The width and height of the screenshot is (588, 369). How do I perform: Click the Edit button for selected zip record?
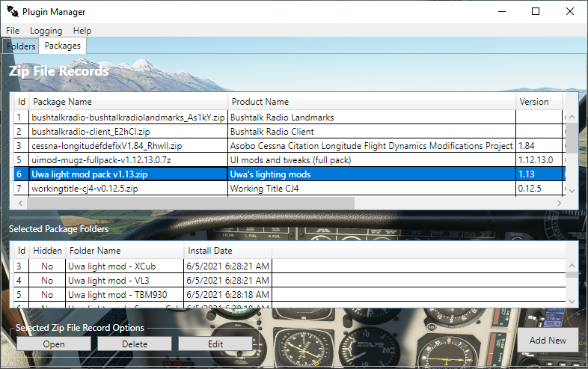(215, 344)
